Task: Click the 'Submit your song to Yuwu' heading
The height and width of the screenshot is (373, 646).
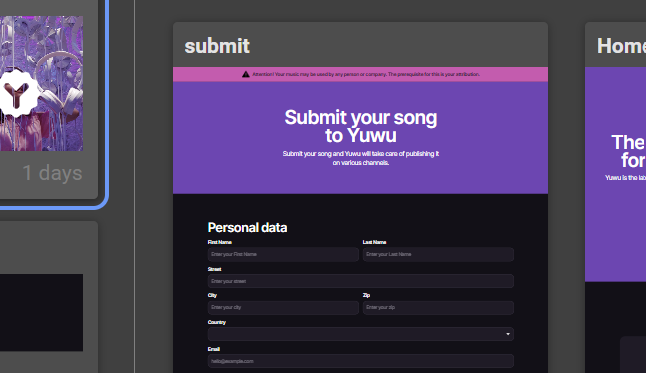Action: coord(360,126)
